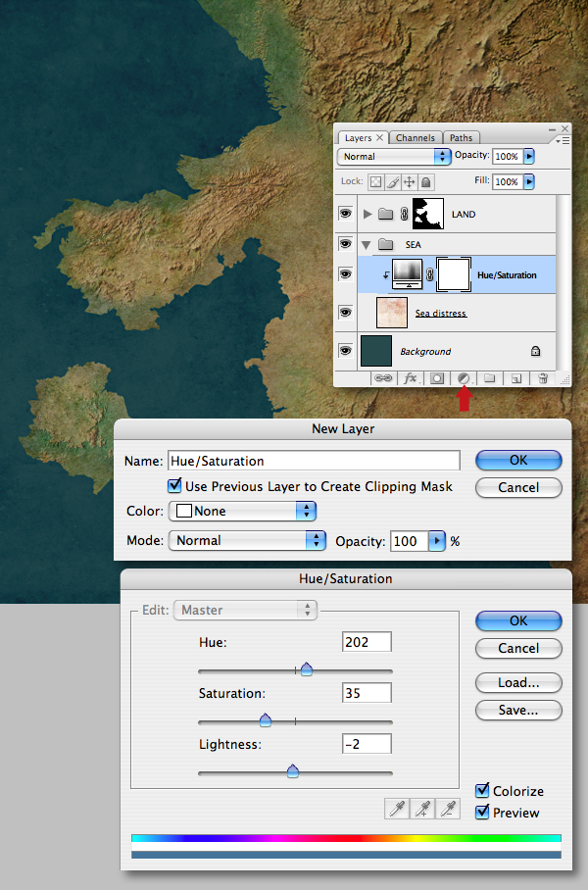Select the add-to-sample eyedropper plus
The height and width of the screenshot is (890, 588).
pos(422,809)
